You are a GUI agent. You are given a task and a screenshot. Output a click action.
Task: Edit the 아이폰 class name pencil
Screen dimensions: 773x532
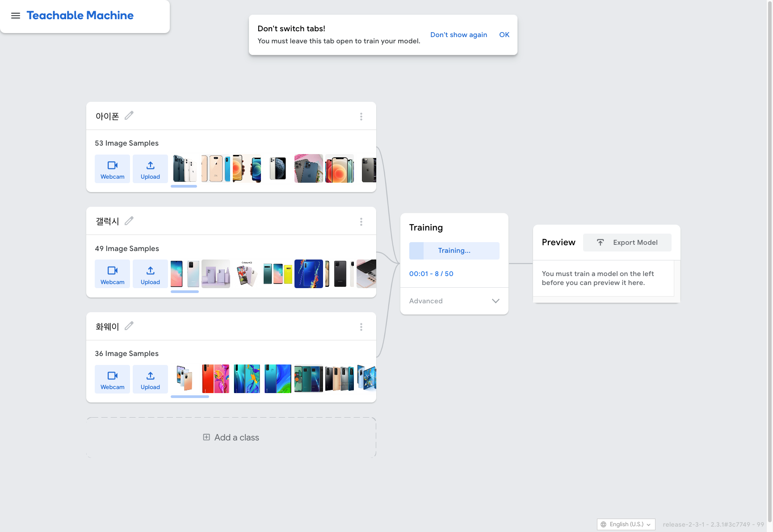129,116
